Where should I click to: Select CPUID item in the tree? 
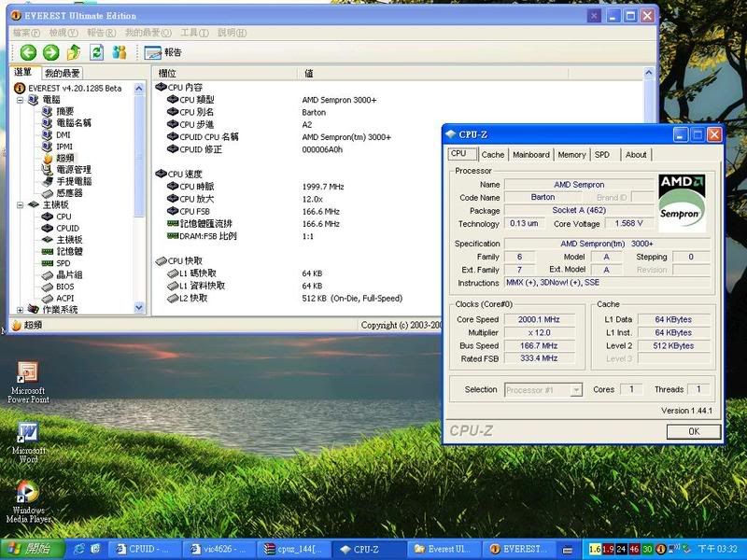tap(67, 228)
